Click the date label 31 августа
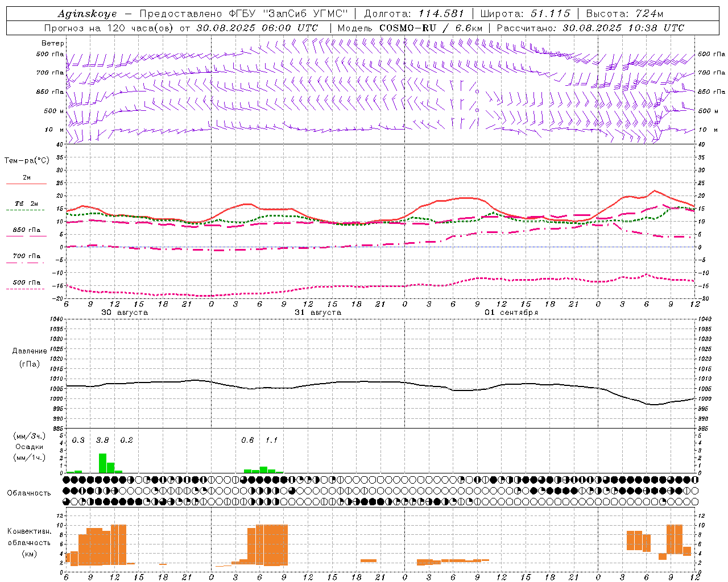This screenshot has width=728, height=582. (318, 313)
